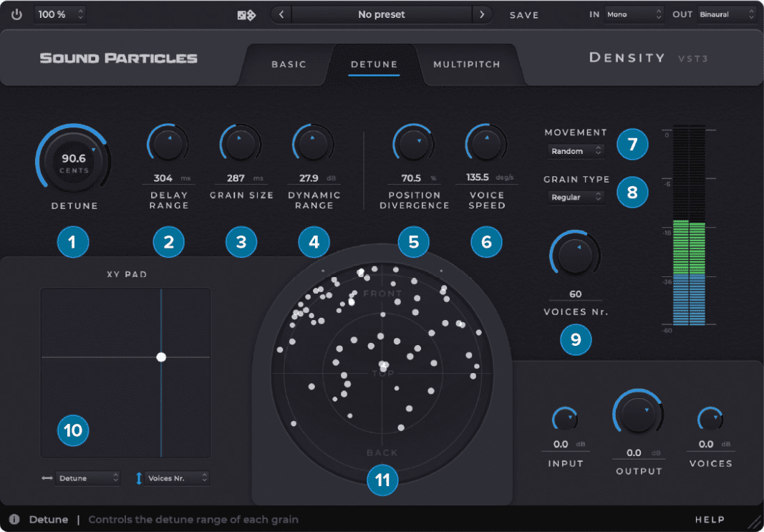Click the "FRONT" label in spatial view
Screen dimensions: 764x532
coord(382,294)
